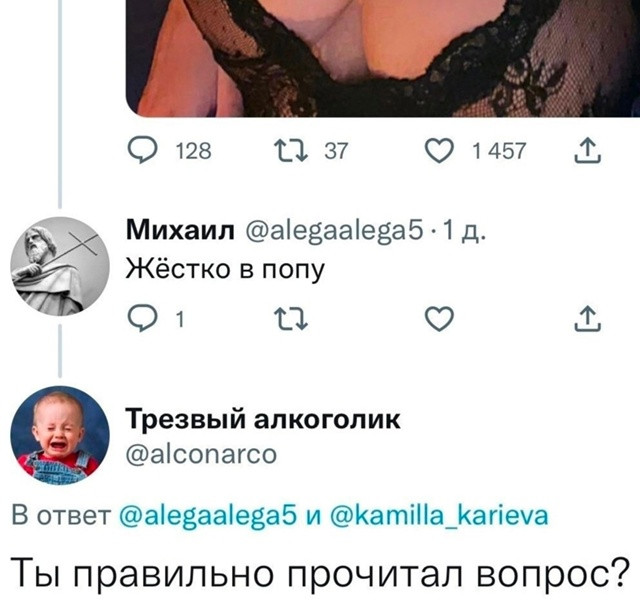Follow the @alegaalega5 mention in reply line

208,516
